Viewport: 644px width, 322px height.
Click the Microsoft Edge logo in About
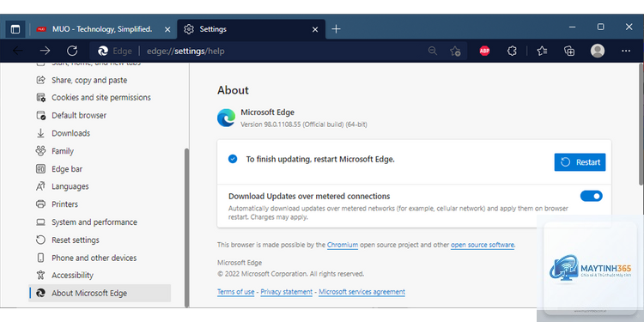point(227,118)
